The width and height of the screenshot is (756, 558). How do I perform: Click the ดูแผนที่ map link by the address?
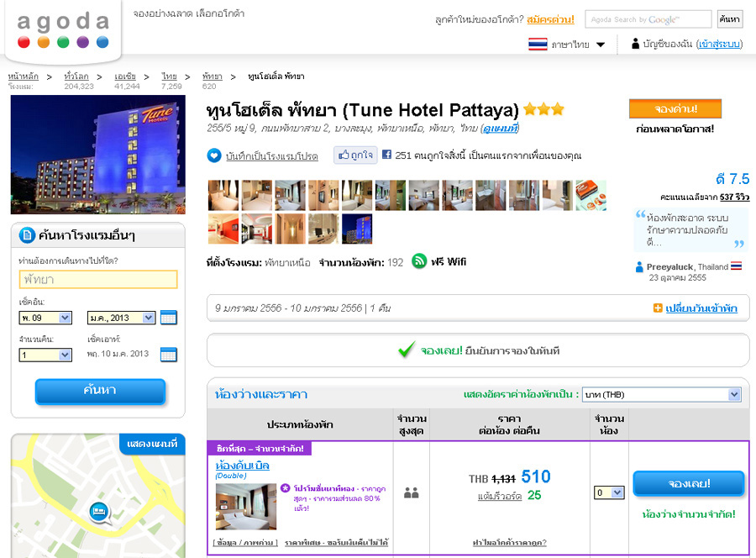pos(501,129)
